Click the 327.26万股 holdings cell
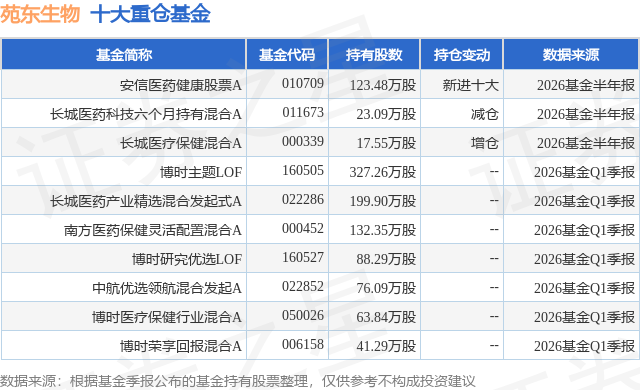Viewport: 640px width, 390px height. [x=382, y=172]
